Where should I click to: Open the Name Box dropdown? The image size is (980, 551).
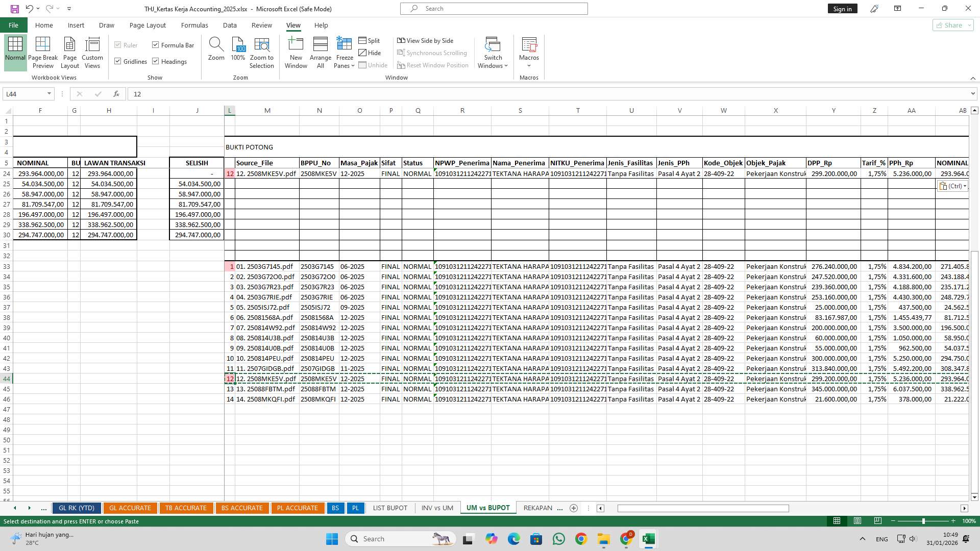[x=48, y=94]
